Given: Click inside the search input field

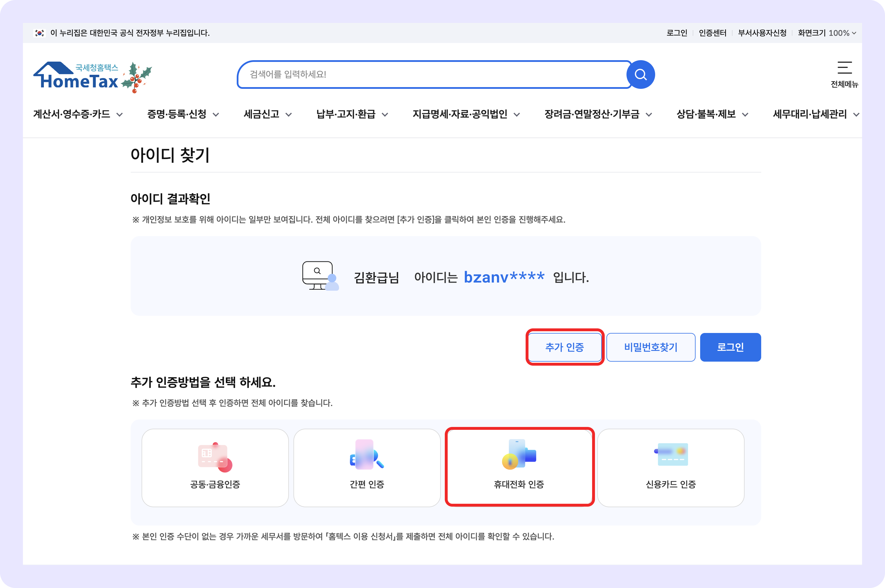Looking at the screenshot, I should click(x=431, y=74).
